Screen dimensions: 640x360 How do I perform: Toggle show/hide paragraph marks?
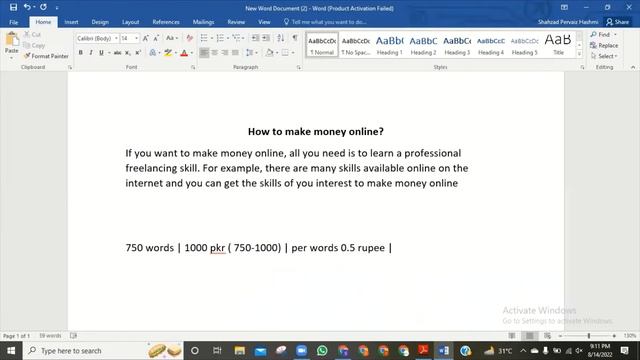coord(295,38)
